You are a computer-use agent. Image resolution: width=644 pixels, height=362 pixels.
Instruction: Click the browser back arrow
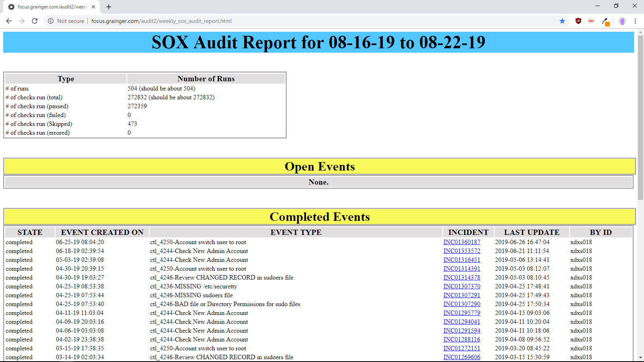(9, 21)
